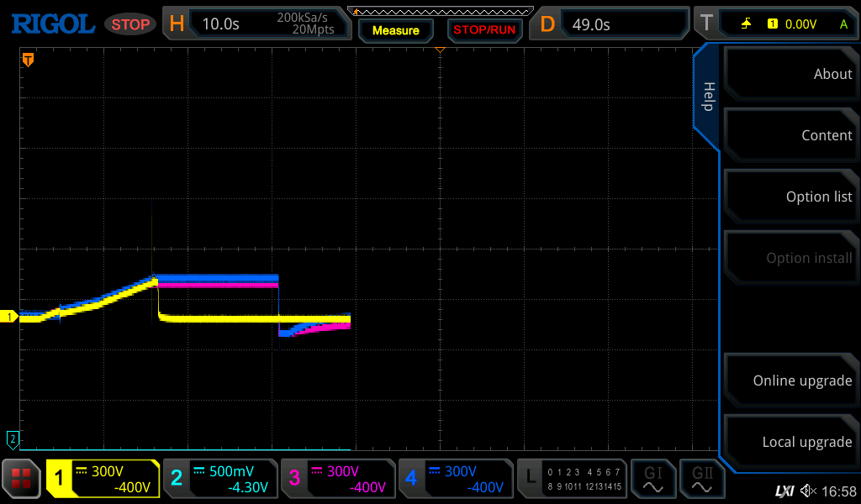
Task: Select the About menu item
Action: (x=790, y=74)
